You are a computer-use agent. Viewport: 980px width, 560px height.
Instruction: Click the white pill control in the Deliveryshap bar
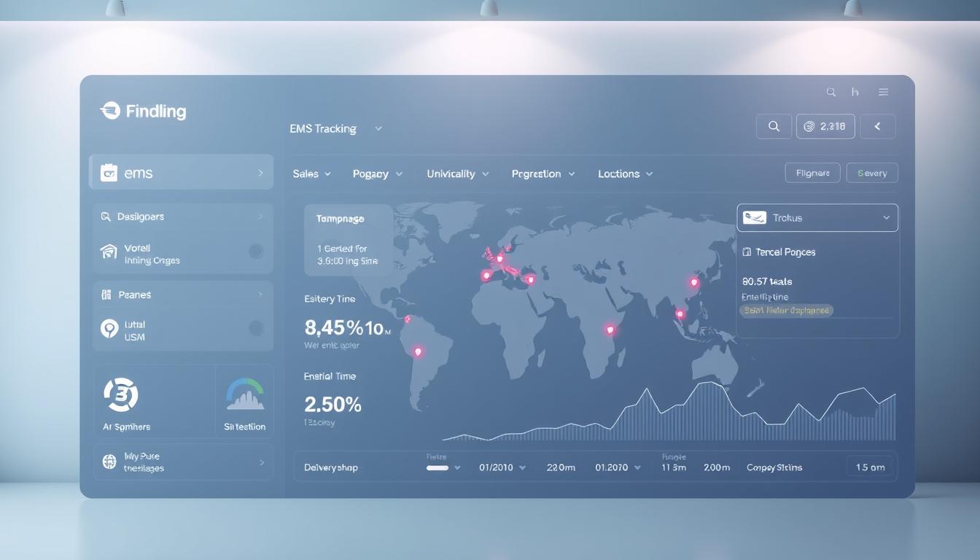pyautogui.click(x=437, y=468)
